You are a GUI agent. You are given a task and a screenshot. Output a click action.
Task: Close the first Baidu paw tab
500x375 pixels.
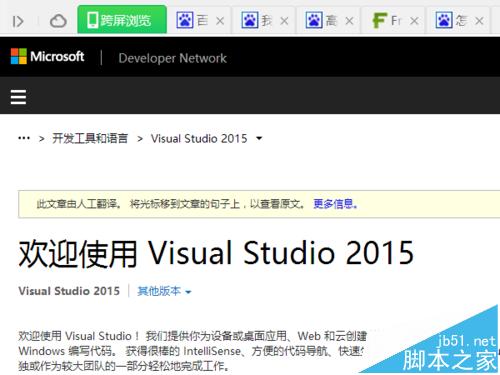click(x=220, y=21)
